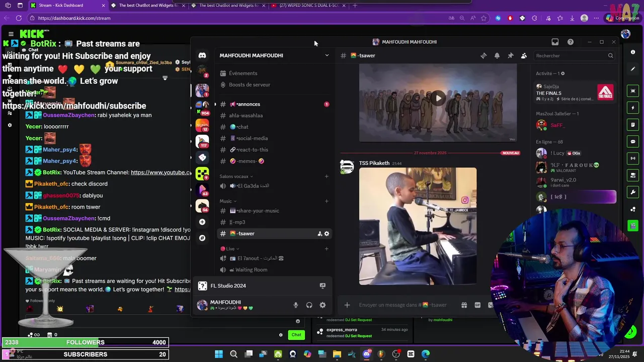Viewport: 644px width, 362px height.
Task: Join El Ga3da voice channel
Action: point(274,186)
